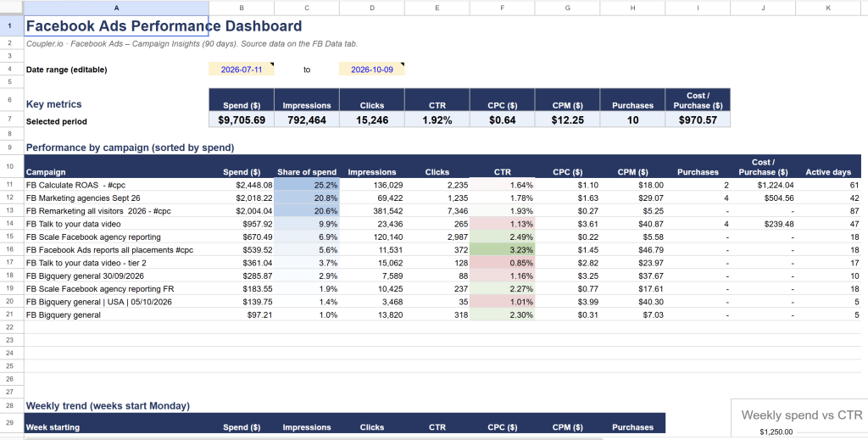Click the $97.21 spend cell

tap(242, 315)
